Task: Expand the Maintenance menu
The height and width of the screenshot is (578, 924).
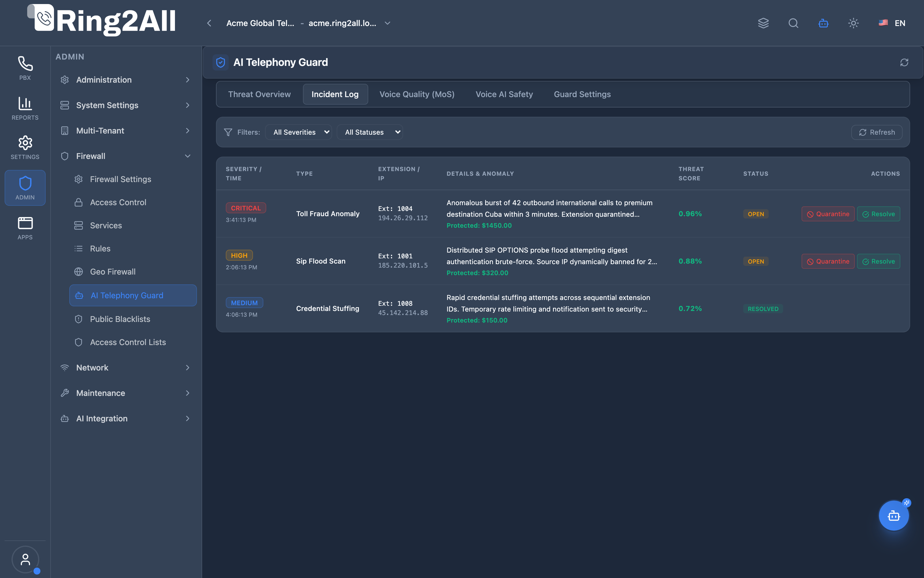Action: pyautogui.click(x=126, y=393)
